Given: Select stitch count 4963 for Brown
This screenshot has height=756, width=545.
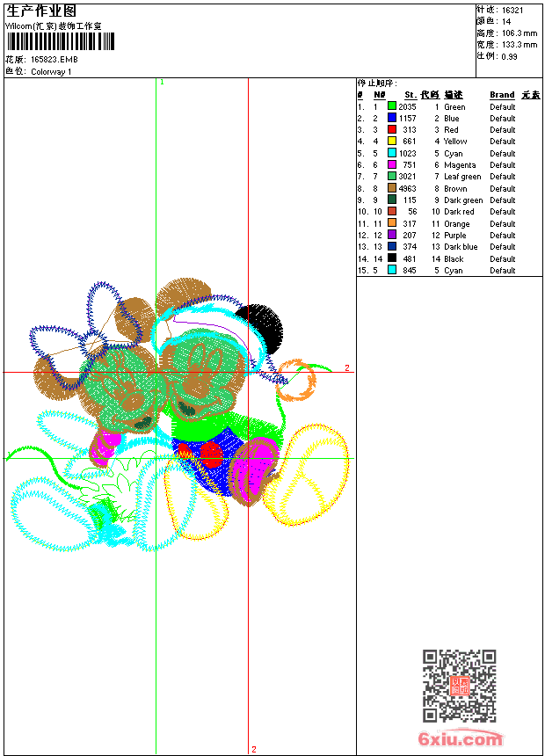Looking at the screenshot, I should coord(407,188).
